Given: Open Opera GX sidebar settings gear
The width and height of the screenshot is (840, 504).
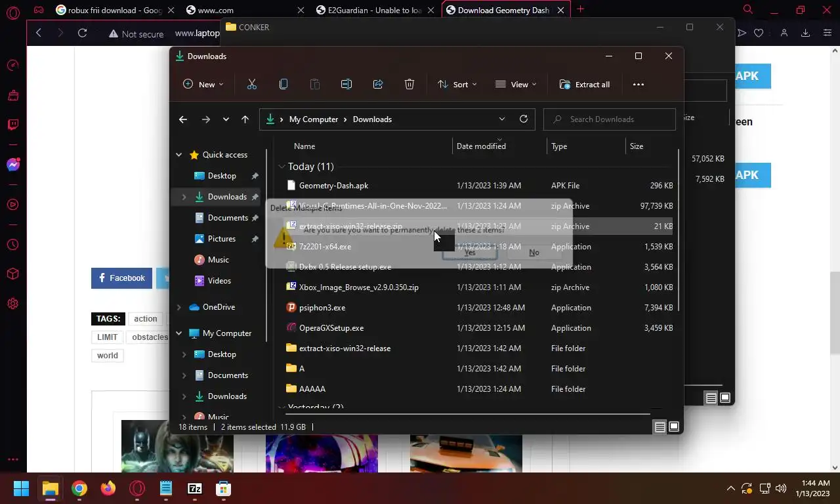Looking at the screenshot, I should (12, 304).
